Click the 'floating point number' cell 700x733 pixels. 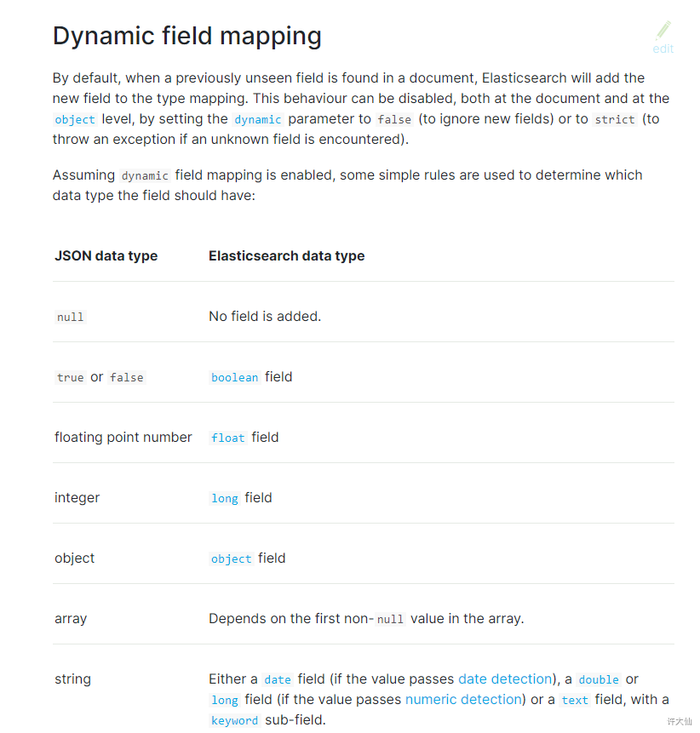(123, 437)
